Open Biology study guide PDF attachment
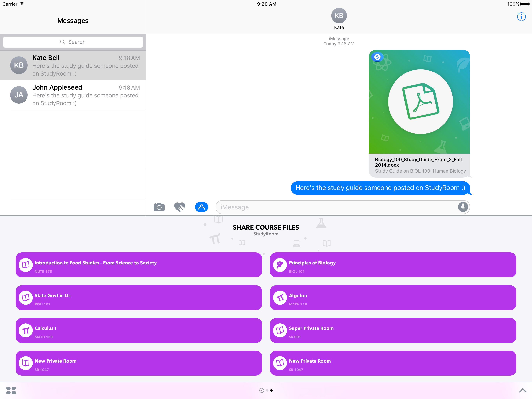This screenshot has height=399, width=532. [x=419, y=113]
